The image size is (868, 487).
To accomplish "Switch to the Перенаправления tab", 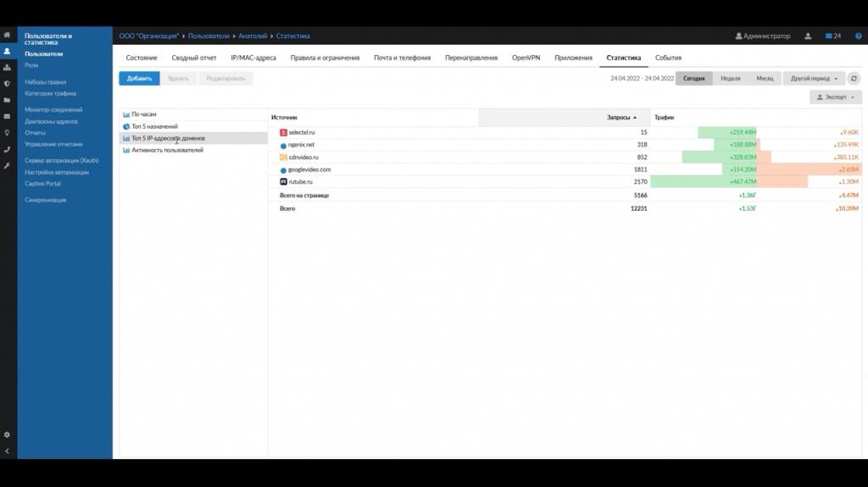I will 471,58.
